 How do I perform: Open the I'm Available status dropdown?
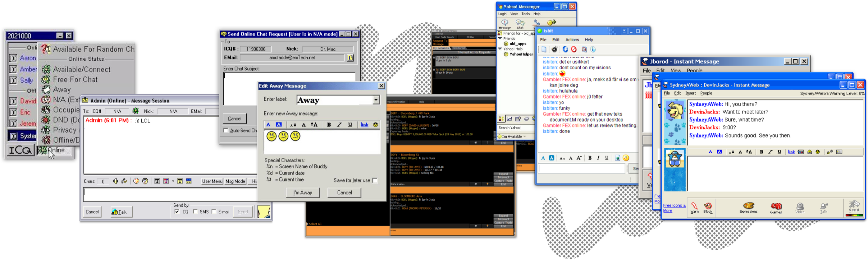(524, 137)
